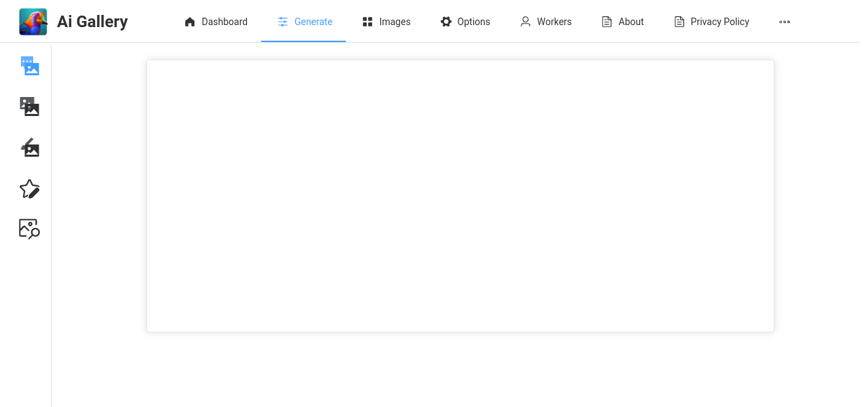Click the Ai Gallery bird logo
The image size is (868, 407).
[x=33, y=22]
